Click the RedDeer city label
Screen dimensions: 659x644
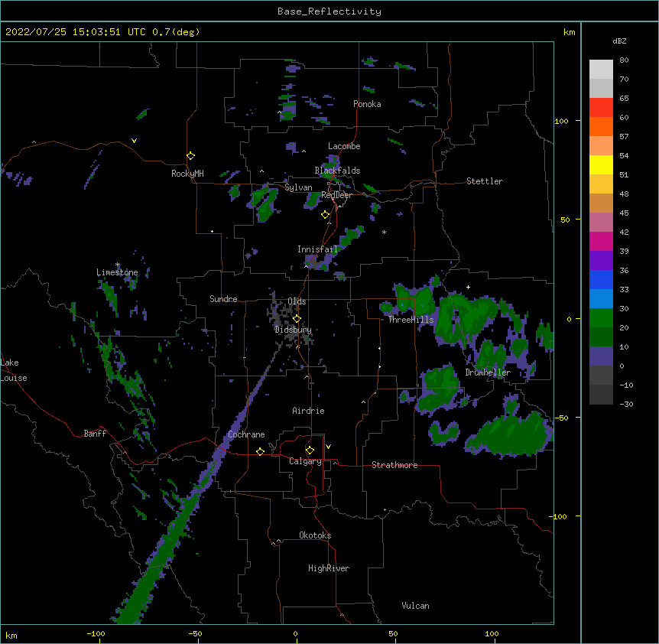pyautogui.click(x=336, y=195)
